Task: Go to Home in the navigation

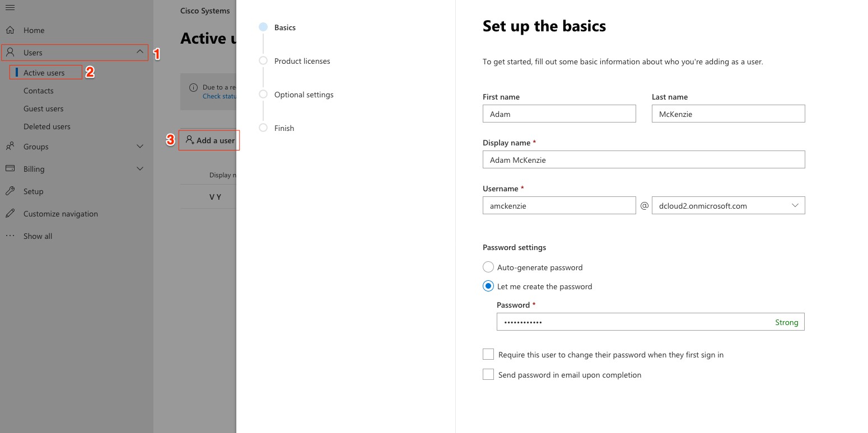Action: 34,30
